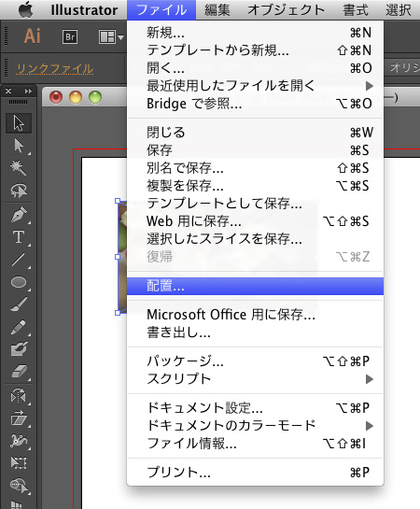
Task: Choose パッケージ... menu item
Action: [255, 361]
